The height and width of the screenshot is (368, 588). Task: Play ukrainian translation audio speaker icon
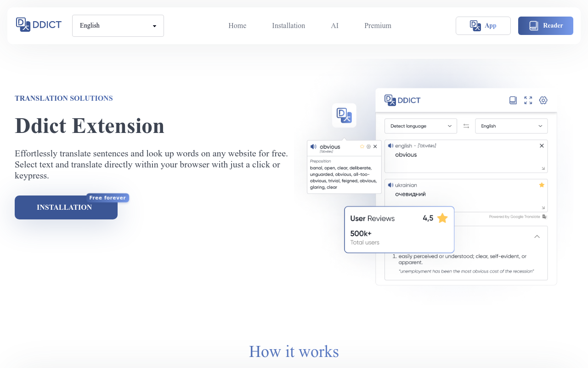pyautogui.click(x=391, y=185)
